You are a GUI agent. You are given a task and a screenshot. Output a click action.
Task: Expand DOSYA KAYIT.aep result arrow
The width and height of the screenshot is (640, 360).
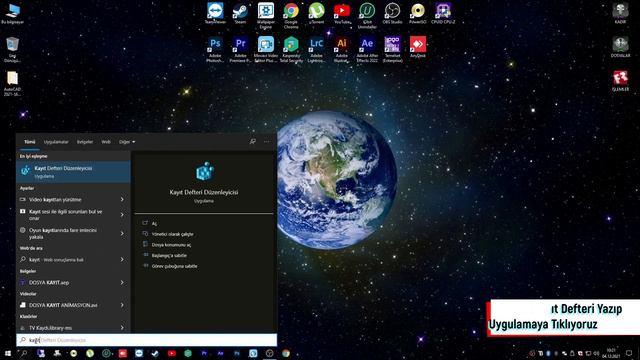[x=122, y=282]
